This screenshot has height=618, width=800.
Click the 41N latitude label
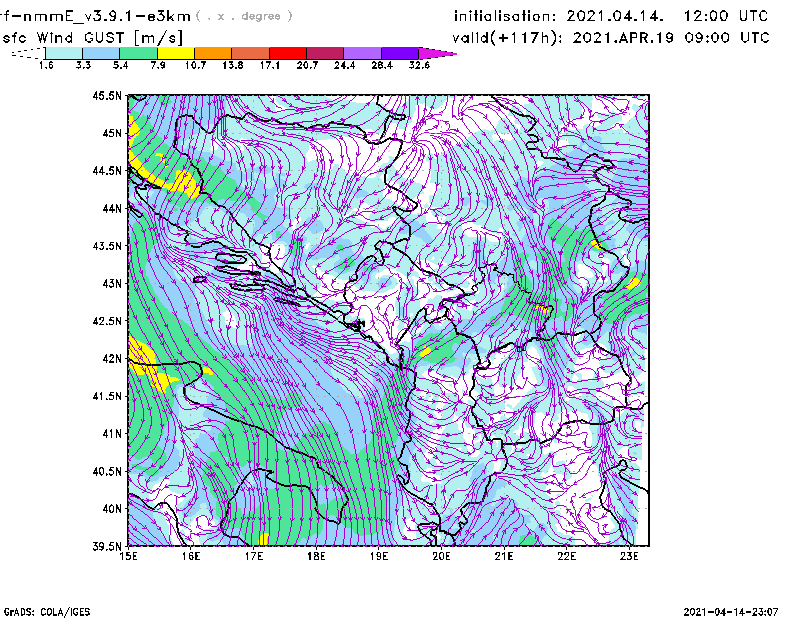[112, 434]
